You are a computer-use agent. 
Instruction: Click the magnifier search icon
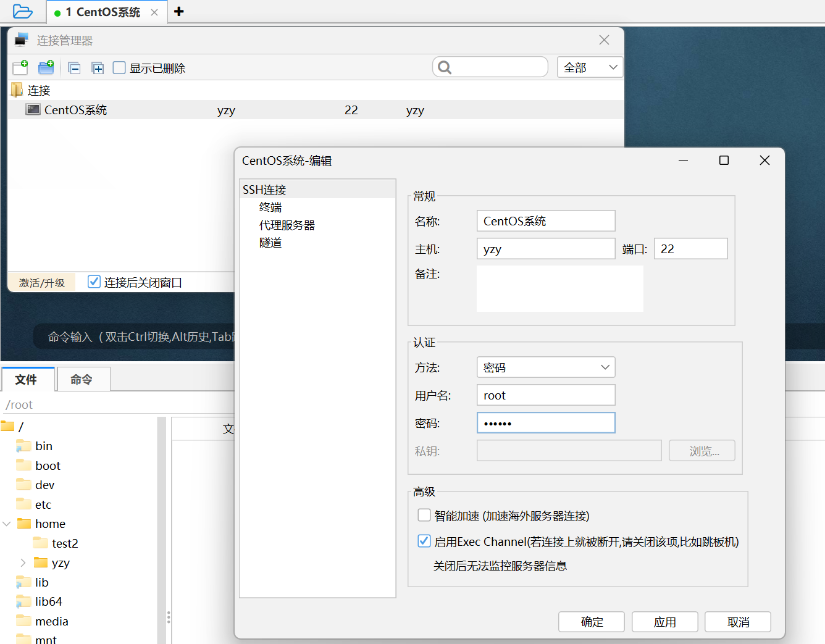point(445,67)
